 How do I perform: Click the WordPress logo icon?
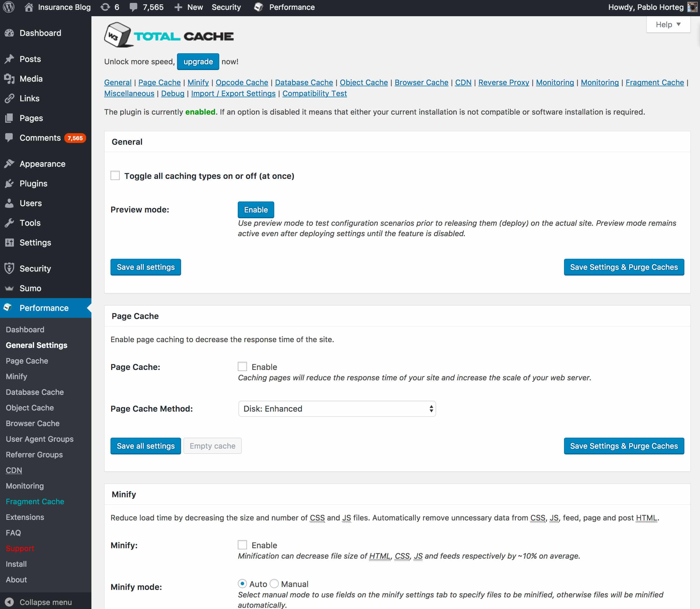coord(9,7)
